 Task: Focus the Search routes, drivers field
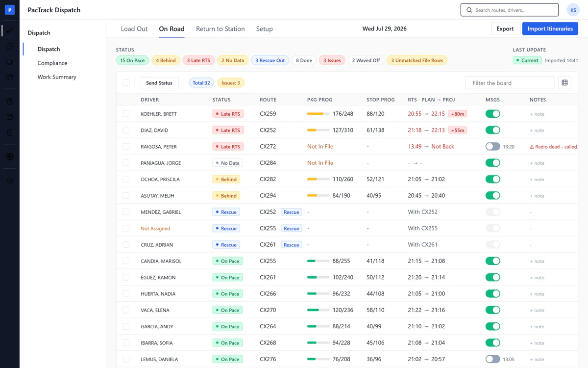click(x=510, y=10)
